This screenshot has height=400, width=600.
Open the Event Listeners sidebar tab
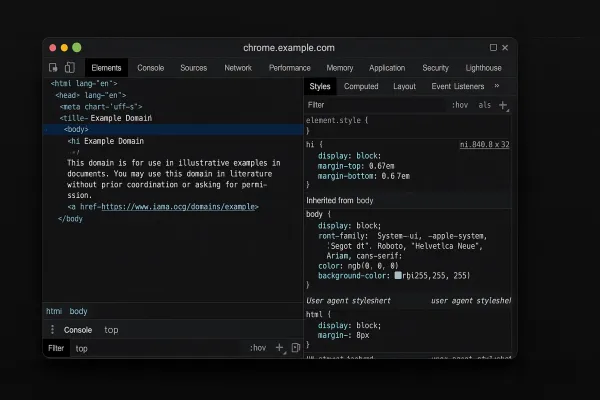pyautogui.click(x=458, y=86)
